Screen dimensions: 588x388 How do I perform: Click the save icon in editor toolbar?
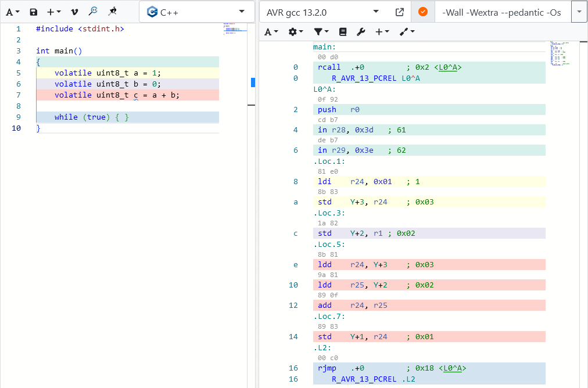(x=34, y=12)
